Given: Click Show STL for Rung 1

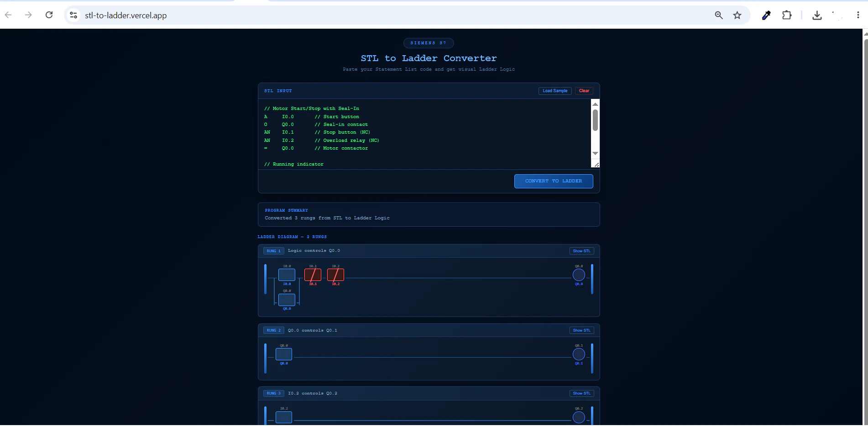Looking at the screenshot, I should point(581,251).
